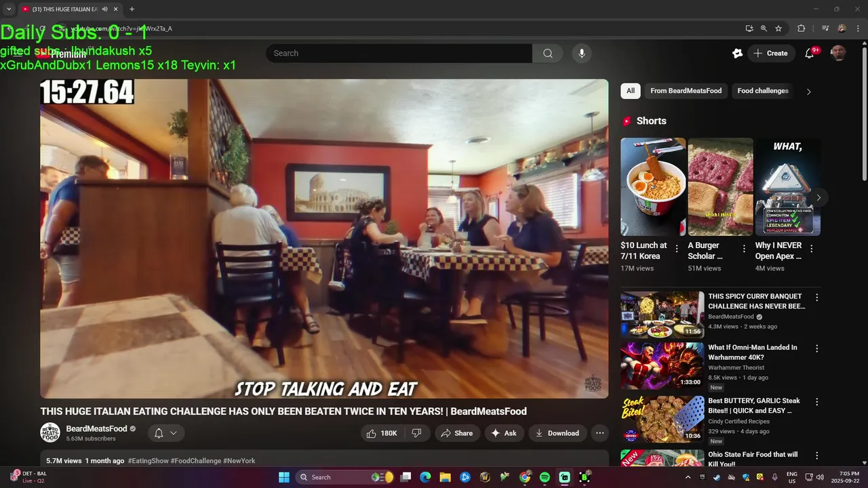Open options for Omni-Man Warhammer 40K video

click(x=816, y=348)
